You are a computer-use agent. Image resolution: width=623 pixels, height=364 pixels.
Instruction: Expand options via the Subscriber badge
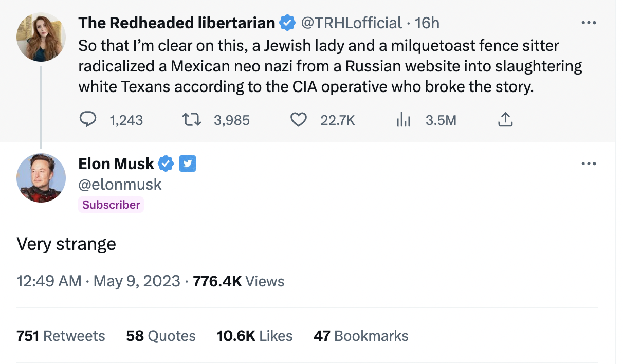coord(111,205)
